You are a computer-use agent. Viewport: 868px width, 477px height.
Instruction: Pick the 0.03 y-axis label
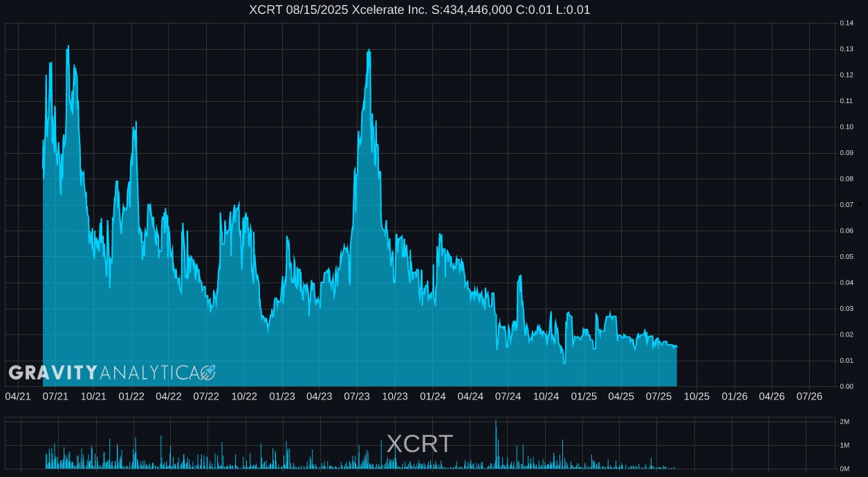click(846, 309)
